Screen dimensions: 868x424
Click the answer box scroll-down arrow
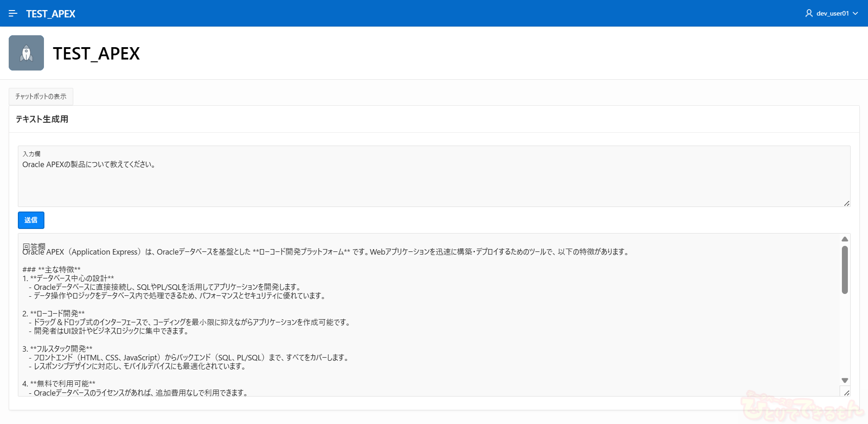point(845,381)
